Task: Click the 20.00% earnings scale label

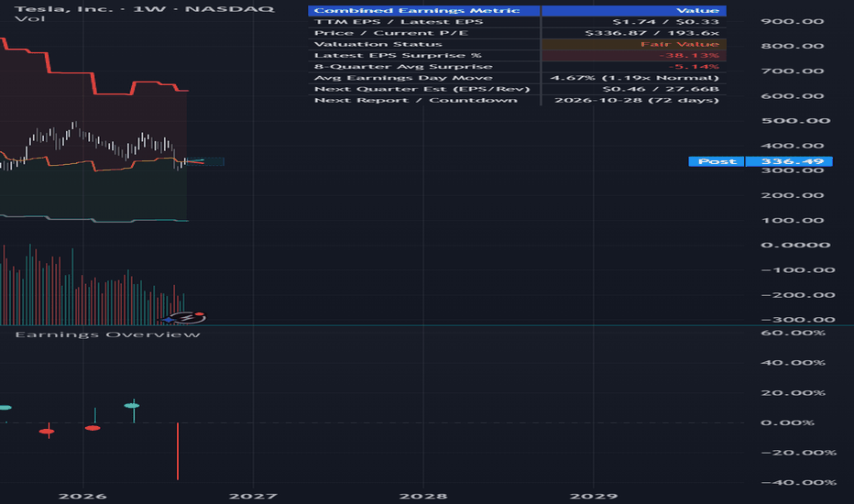Action: point(793,393)
